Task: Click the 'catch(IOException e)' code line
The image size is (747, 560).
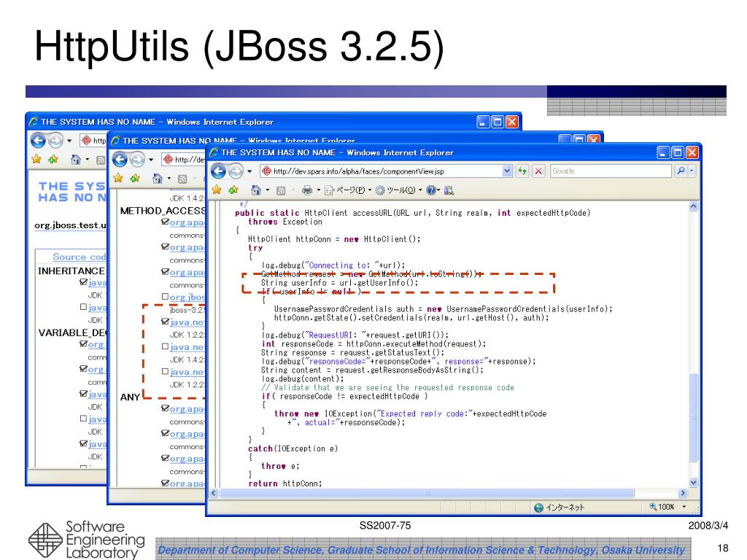Action: point(293,448)
